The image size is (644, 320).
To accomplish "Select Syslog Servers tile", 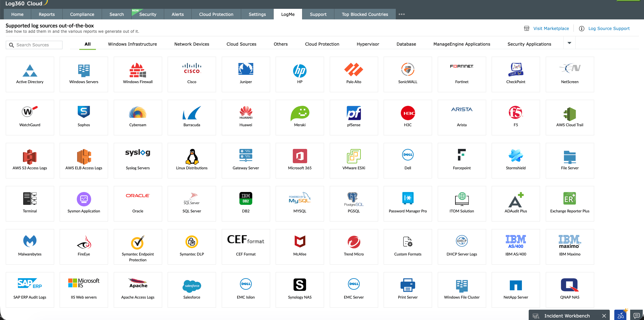I will click(x=138, y=161).
